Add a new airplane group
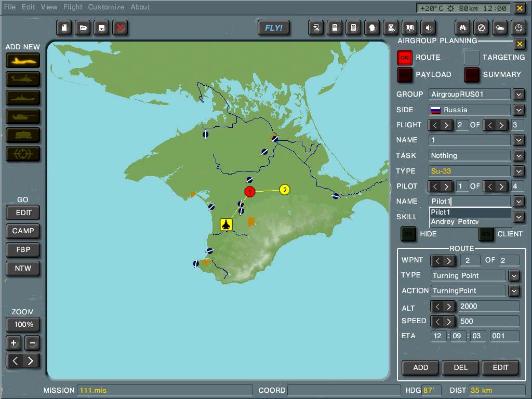The image size is (532, 399). click(x=23, y=61)
